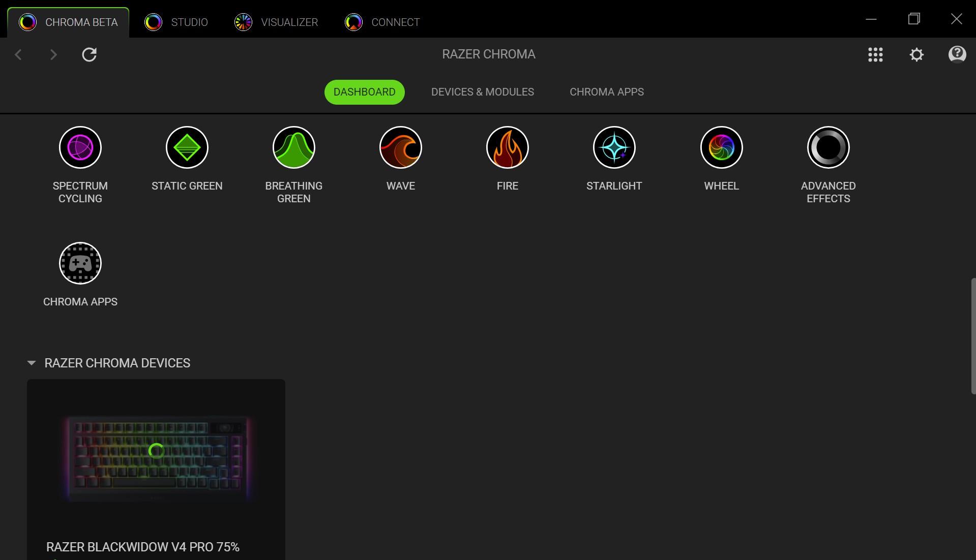Open settings via the gear icon
The image size is (976, 560).
(x=916, y=54)
